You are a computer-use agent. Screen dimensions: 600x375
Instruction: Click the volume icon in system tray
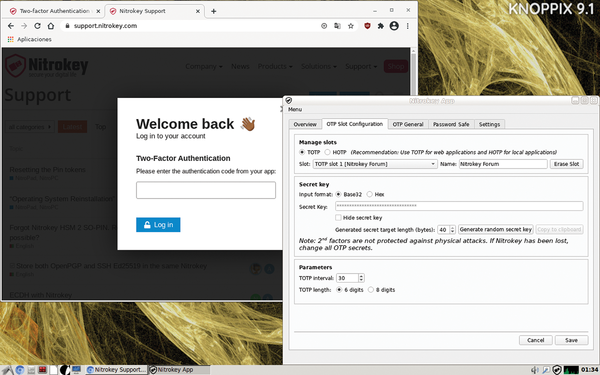(x=535, y=370)
